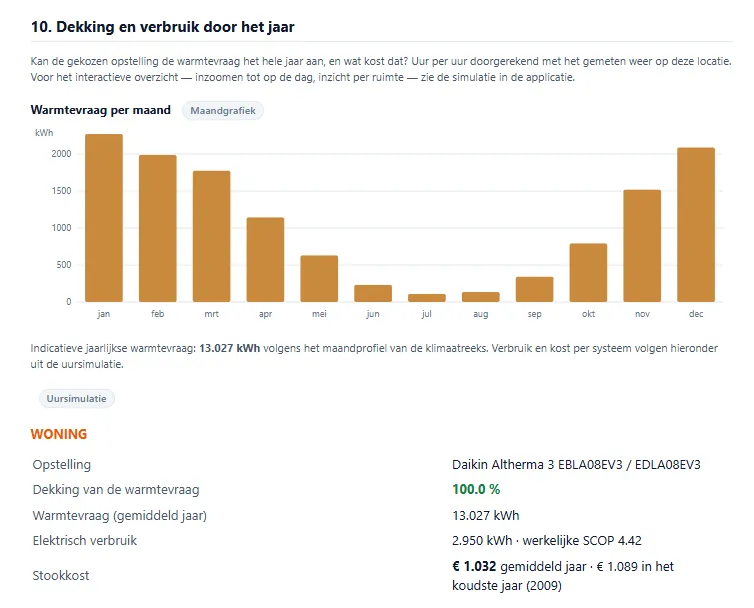Select the nov bar in the chart
The image size is (754, 608).
(642, 246)
